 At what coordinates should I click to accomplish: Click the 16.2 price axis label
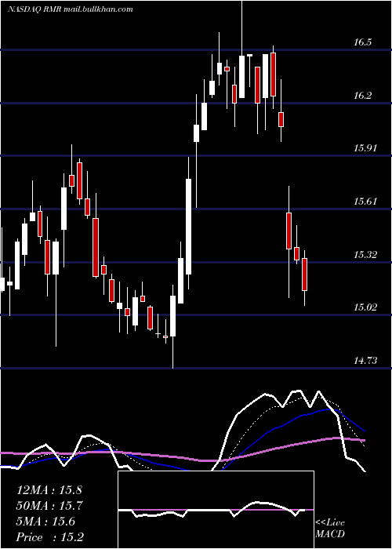(x=362, y=95)
